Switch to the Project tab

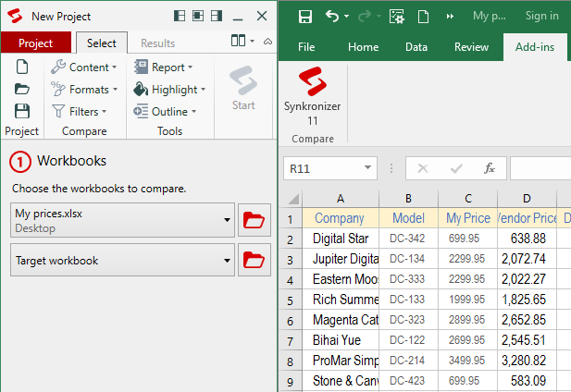click(x=36, y=43)
